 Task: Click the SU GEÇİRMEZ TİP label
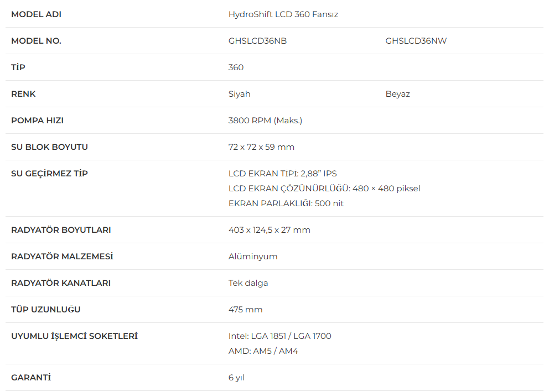[x=49, y=174]
